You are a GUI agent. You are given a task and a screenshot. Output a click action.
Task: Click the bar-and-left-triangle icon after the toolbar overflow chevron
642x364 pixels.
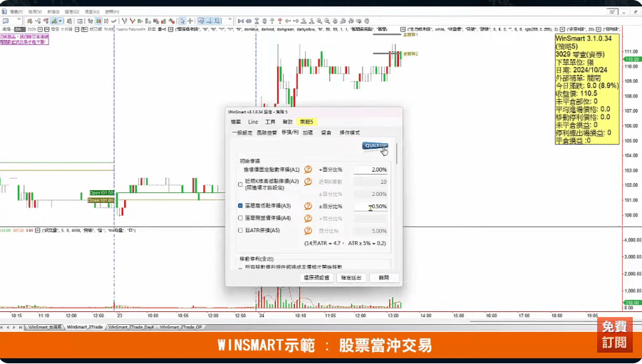[x=241, y=21]
